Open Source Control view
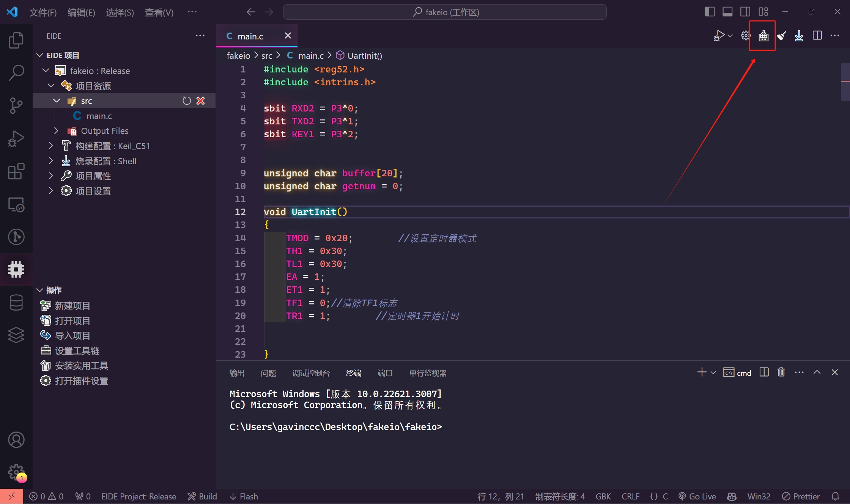850x504 pixels. [x=16, y=105]
